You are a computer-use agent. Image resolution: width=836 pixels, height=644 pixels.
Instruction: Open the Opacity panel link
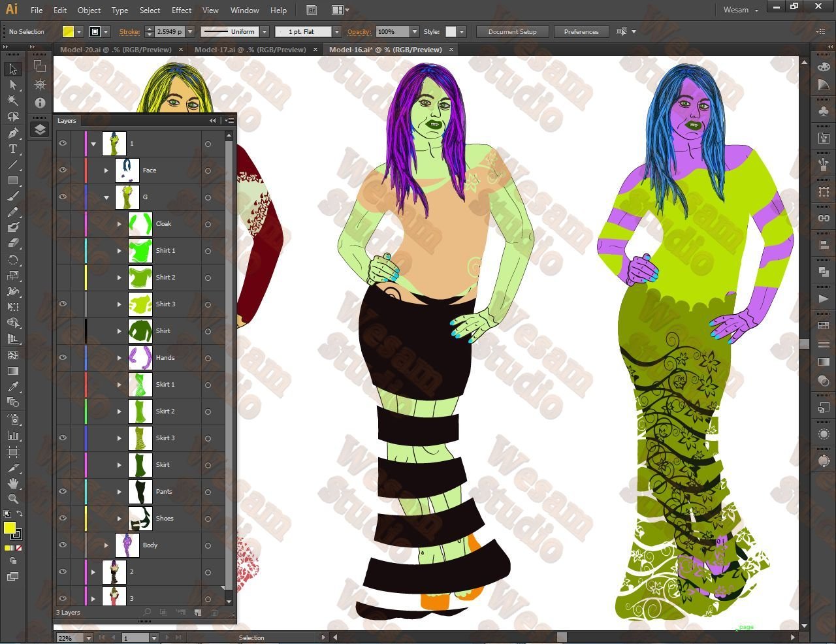click(359, 31)
